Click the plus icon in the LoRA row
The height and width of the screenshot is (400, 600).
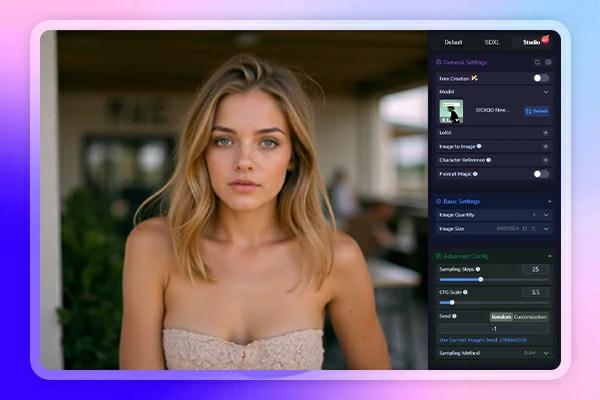coord(546,133)
